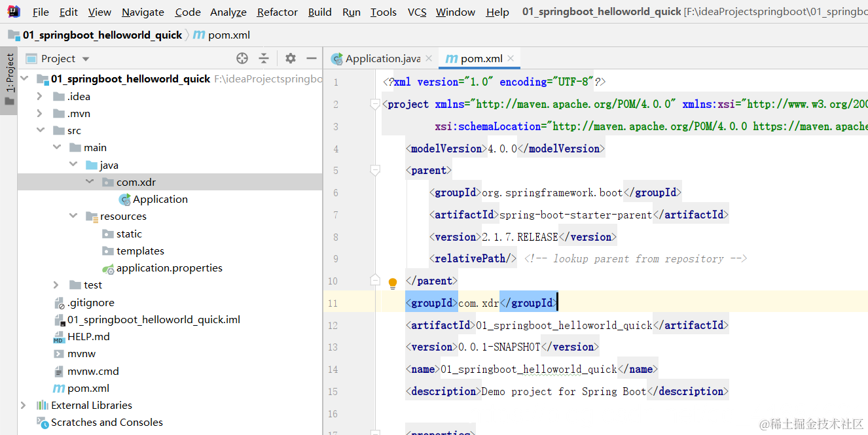The width and height of the screenshot is (868, 435).
Task: Open the Navigate menu
Action: 143,12
